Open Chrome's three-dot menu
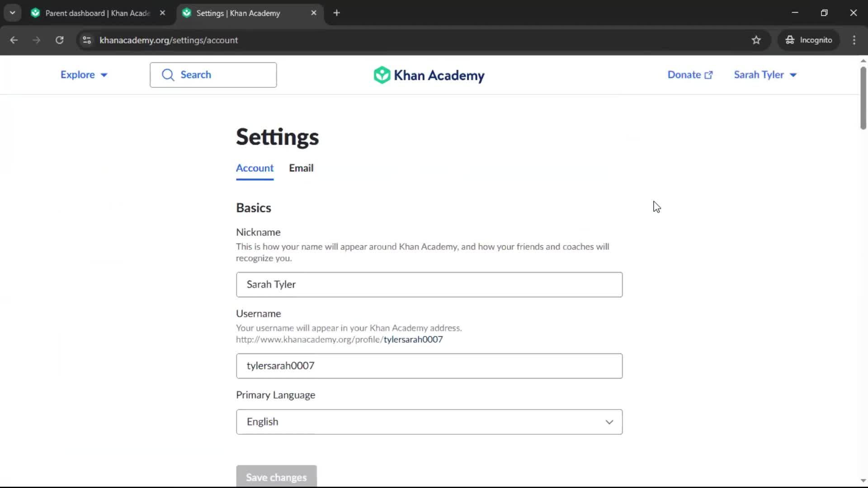This screenshot has width=868, height=488. coord(854,40)
